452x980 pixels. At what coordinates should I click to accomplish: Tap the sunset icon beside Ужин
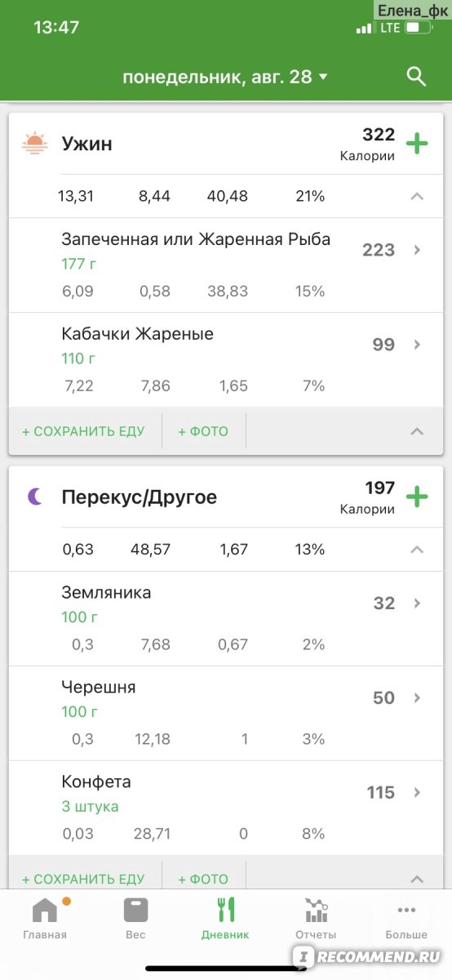pyautogui.click(x=34, y=144)
